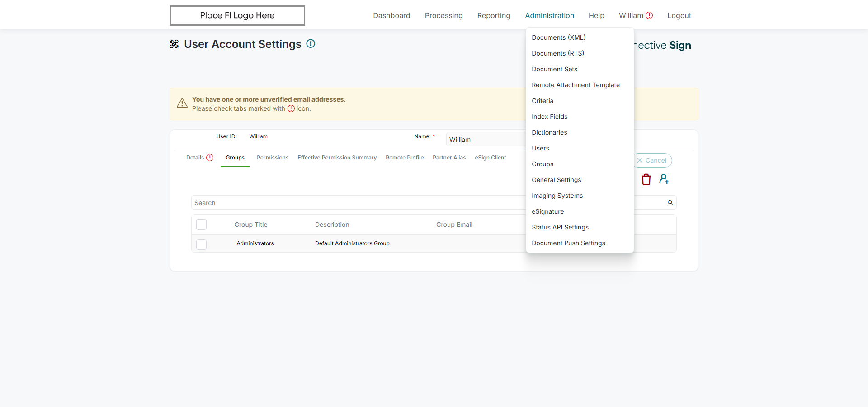Select Document Sets from Administration menu
The height and width of the screenshot is (407, 868).
554,69
